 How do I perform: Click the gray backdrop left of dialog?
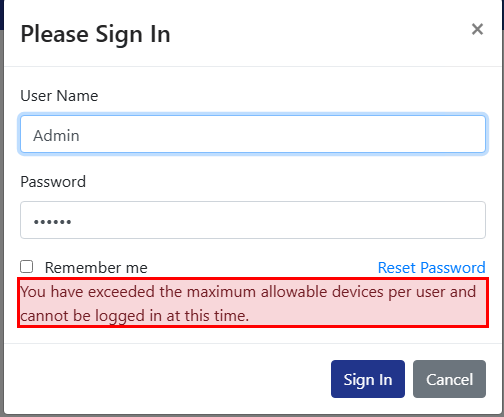[x=2, y=220]
